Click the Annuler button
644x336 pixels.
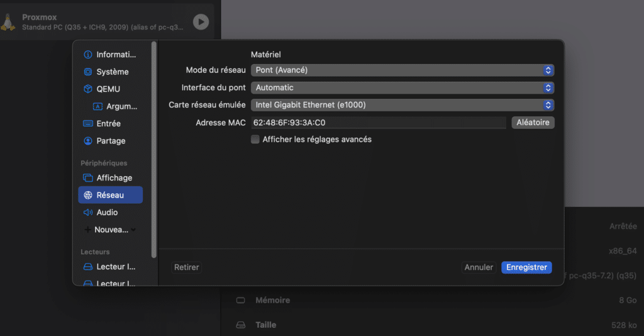coord(479,267)
